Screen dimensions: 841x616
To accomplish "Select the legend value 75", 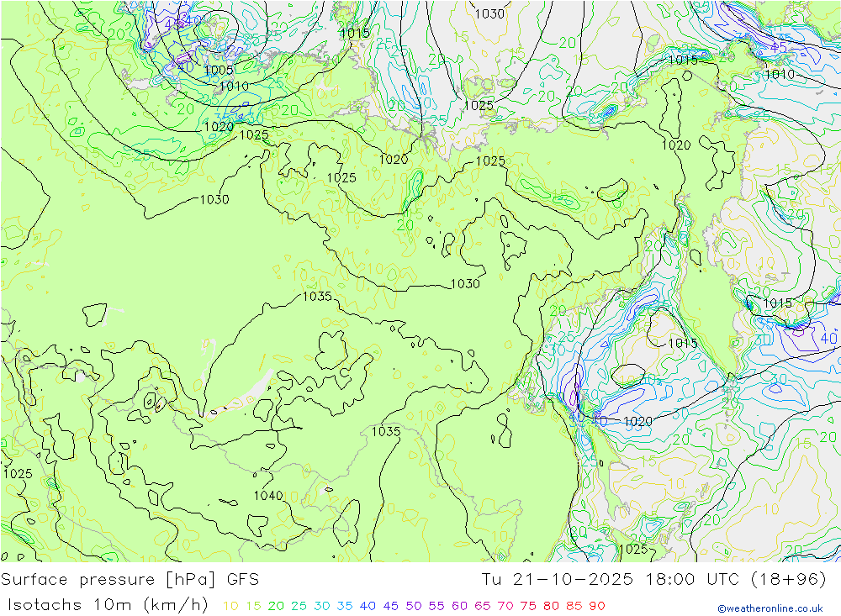I will coord(528,607).
